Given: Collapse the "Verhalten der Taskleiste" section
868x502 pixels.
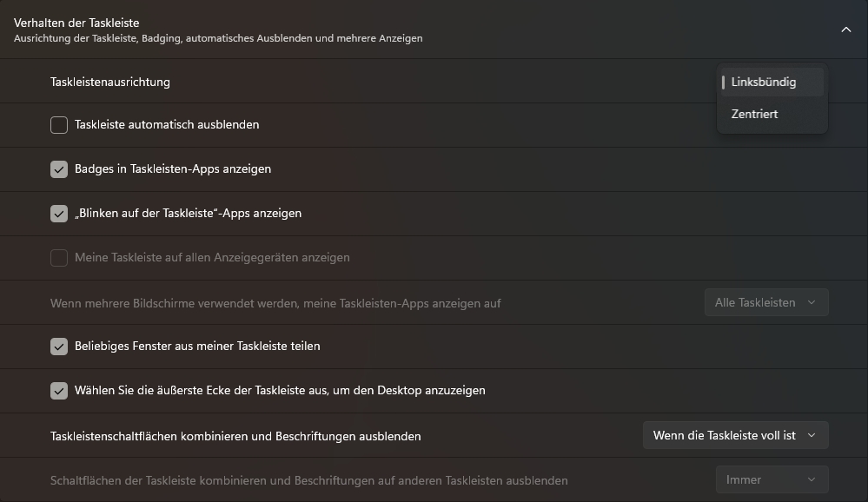Looking at the screenshot, I should pos(846,29).
